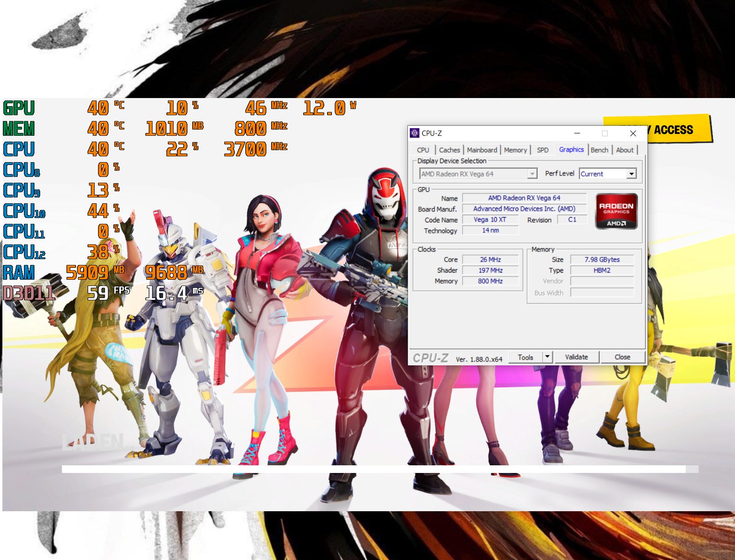Click the '16.4 ms' frametime readout
Screen dimensions: 735x560
(x=175, y=293)
